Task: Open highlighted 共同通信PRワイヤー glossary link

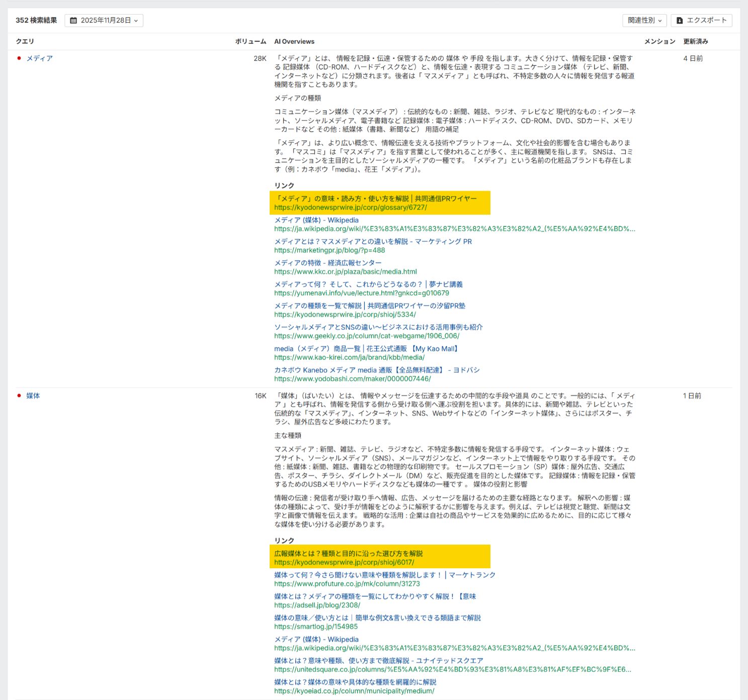Action: pos(375,199)
